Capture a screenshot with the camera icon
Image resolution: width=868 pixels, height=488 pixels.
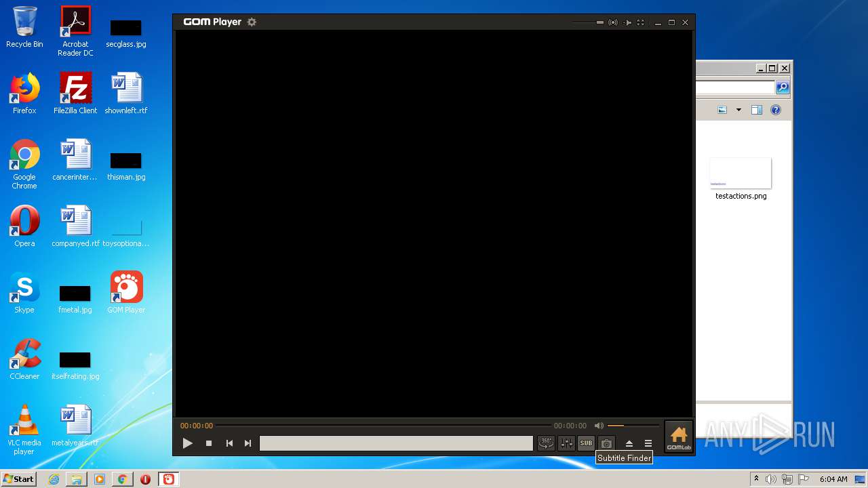pyautogui.click(x=606, y=443)
